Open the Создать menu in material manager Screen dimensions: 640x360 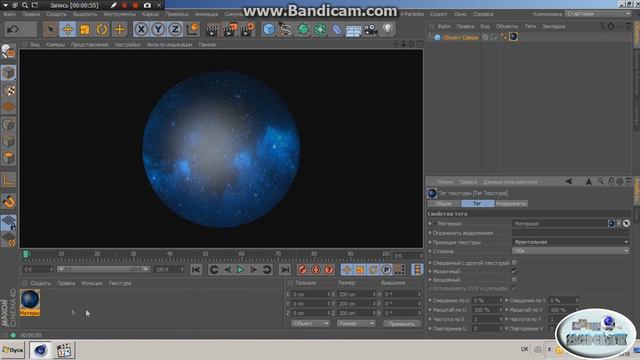click(41, 283)
